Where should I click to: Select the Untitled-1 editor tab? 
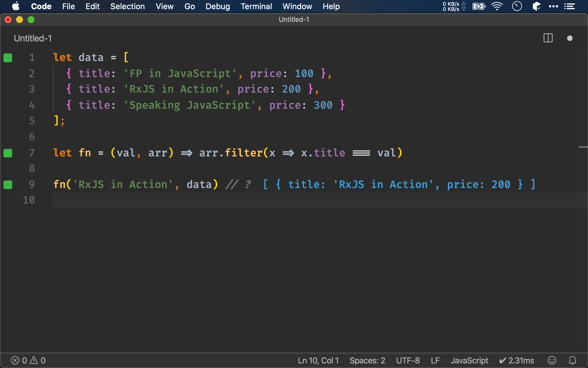coord(33,38)
